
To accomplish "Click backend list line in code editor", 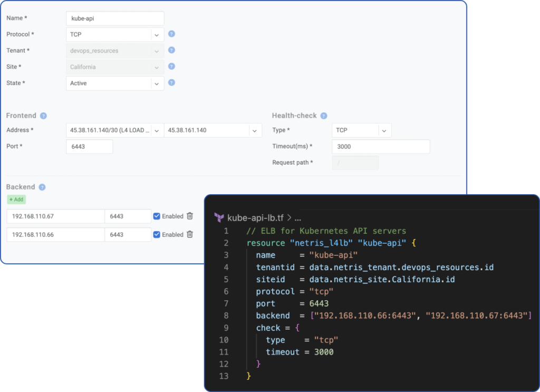I will tap(393, 315).
